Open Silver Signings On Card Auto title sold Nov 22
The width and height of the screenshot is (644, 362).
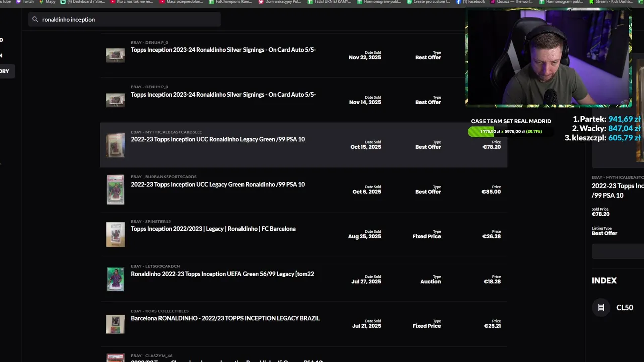click(x=223, y=50)
